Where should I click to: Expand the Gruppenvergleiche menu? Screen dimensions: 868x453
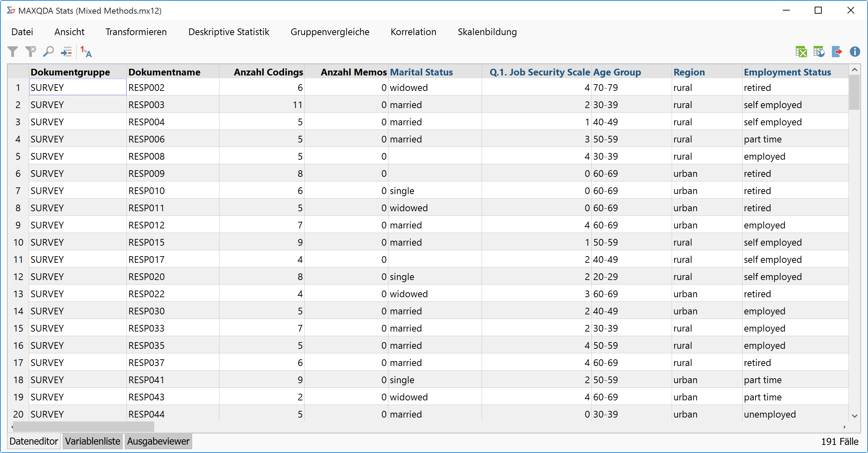tap(330, 32)
